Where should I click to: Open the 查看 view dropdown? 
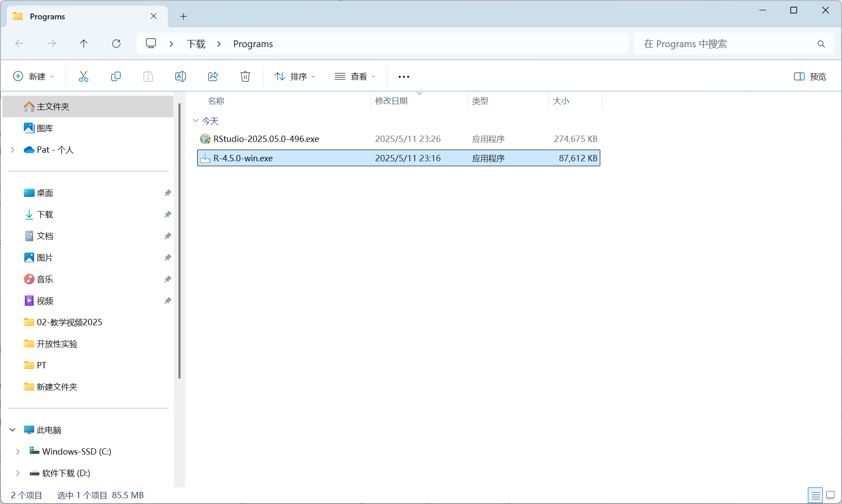[355, 76]
